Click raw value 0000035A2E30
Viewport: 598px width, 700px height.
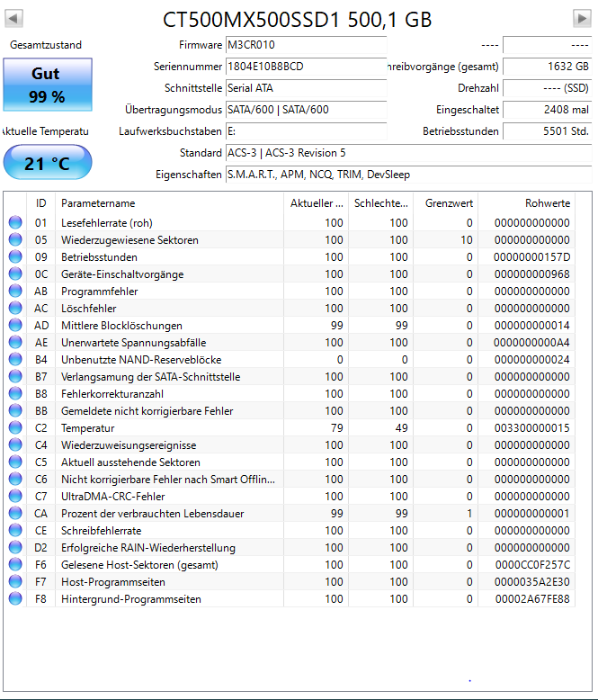point(532,582)
